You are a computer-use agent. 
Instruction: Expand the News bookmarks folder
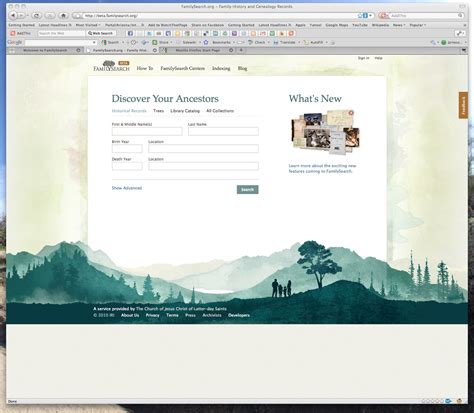pyautogui.click(x=399, y=25)
